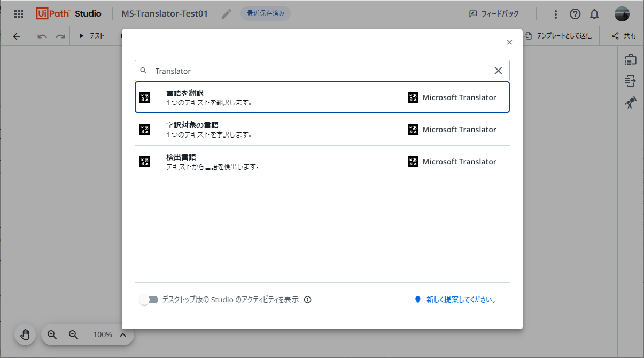
Task: Click the icon beside 字訳対象の言語
Action: (x=145, y=130)
